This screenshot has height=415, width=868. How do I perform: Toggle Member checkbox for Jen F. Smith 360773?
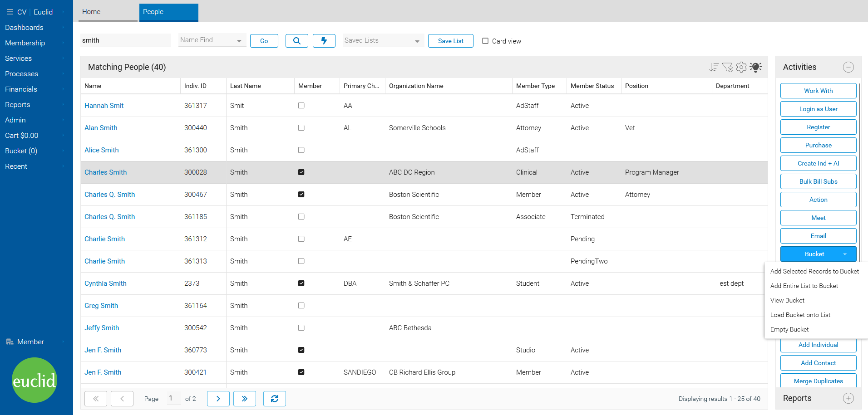pyautogui.click(x=301, y=350)
